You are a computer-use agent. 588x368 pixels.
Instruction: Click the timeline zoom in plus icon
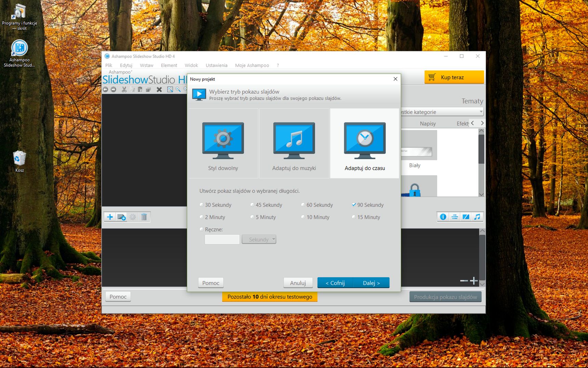click(x=474, y=281)
